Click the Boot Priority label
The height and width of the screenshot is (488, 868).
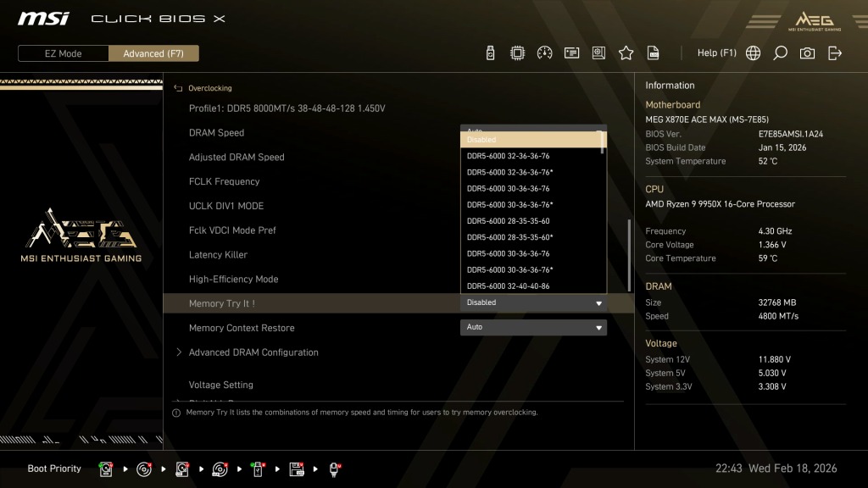point(54,469)
